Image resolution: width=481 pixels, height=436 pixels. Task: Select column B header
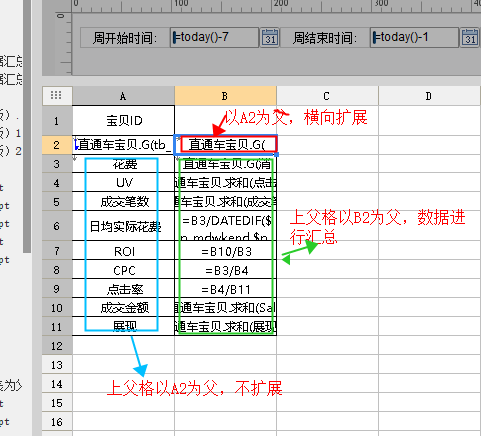click(x=225, y=96)
